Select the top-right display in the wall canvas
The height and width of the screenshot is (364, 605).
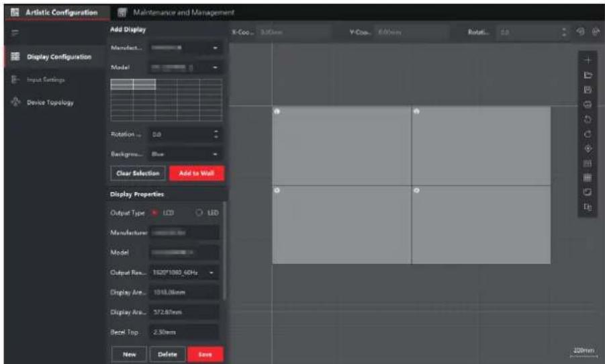coord(481,146)
